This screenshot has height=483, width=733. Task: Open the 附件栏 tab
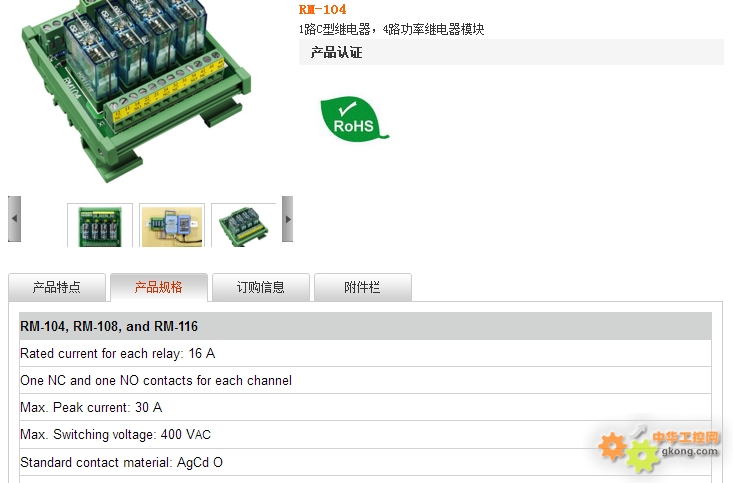click(x=363, y=287)
